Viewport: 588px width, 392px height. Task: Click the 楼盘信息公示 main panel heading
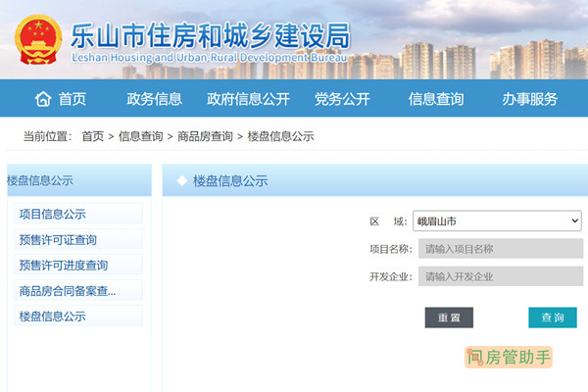[230, 180]
